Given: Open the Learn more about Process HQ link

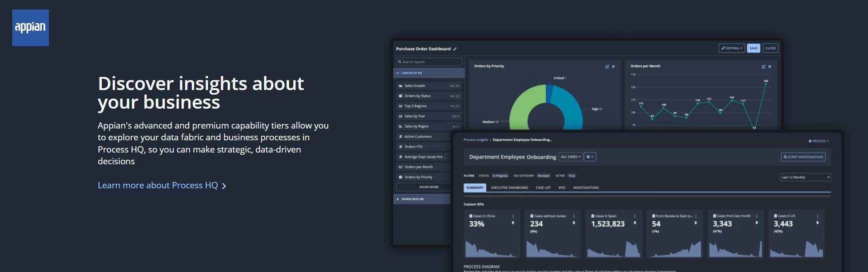Looking at the screenshot, I should click(x=162, y=186).
